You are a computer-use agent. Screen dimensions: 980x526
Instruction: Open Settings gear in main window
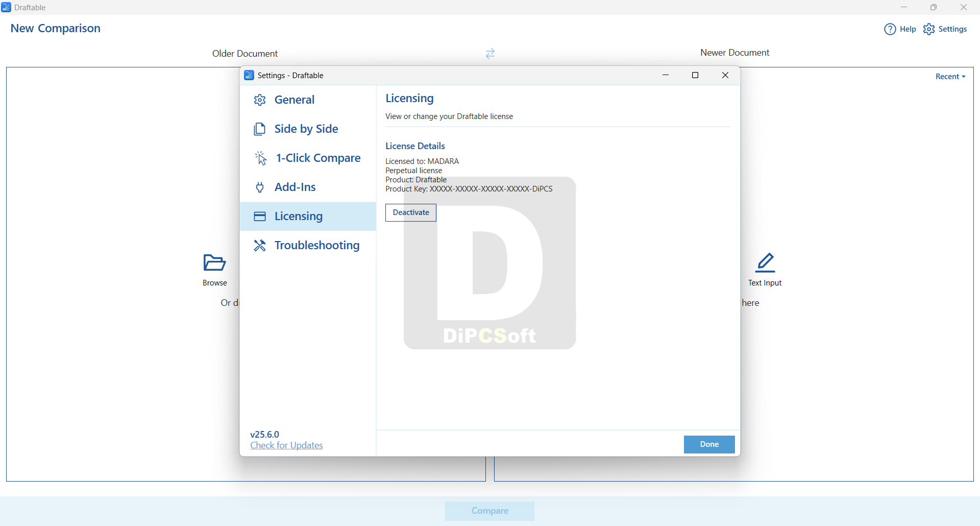929,29
